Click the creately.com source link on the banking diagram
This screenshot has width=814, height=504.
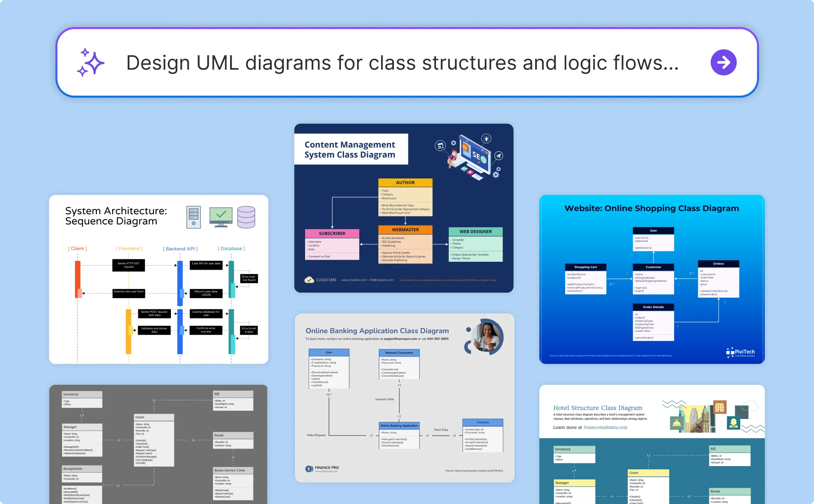click(x=475, y=471)
